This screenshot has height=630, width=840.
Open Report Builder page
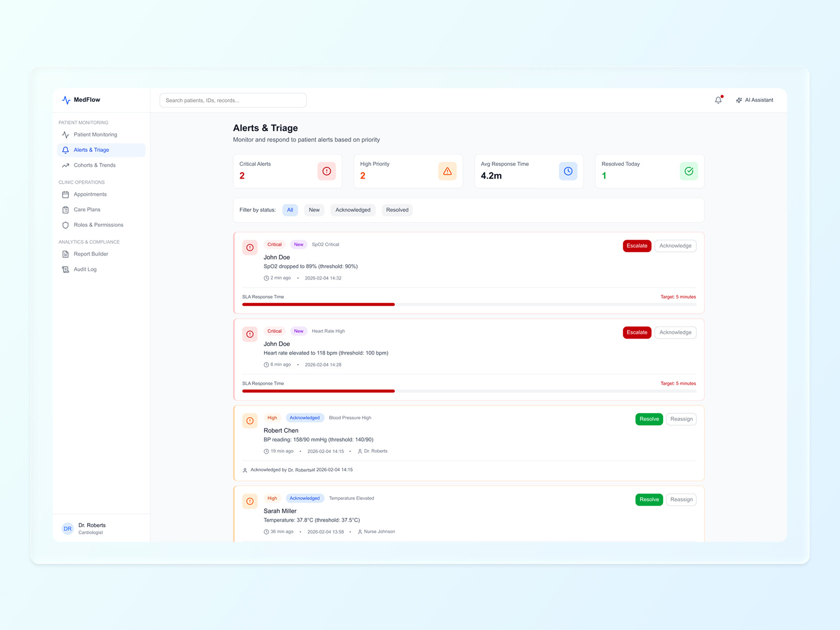[x=101, y=254]
